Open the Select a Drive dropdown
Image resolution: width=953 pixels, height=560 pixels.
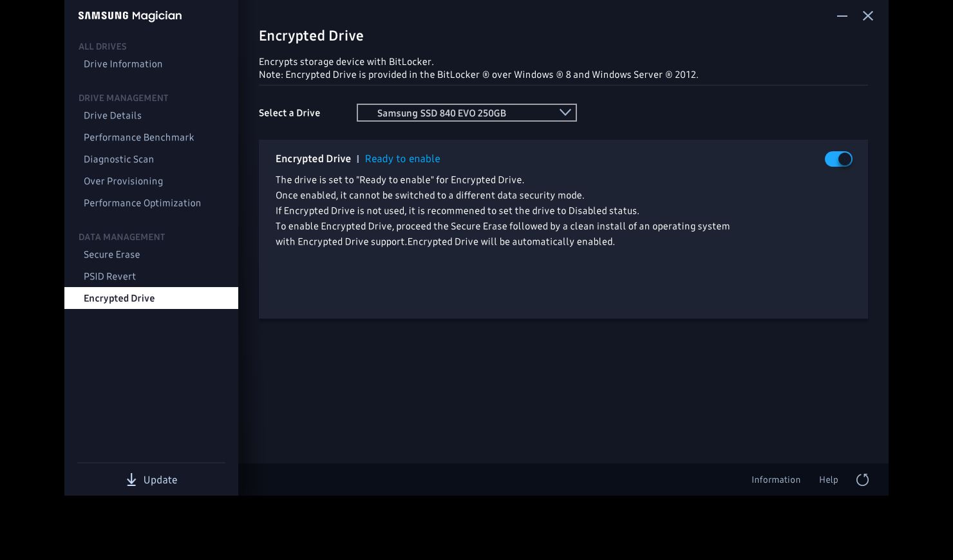(x=467, y=113)
